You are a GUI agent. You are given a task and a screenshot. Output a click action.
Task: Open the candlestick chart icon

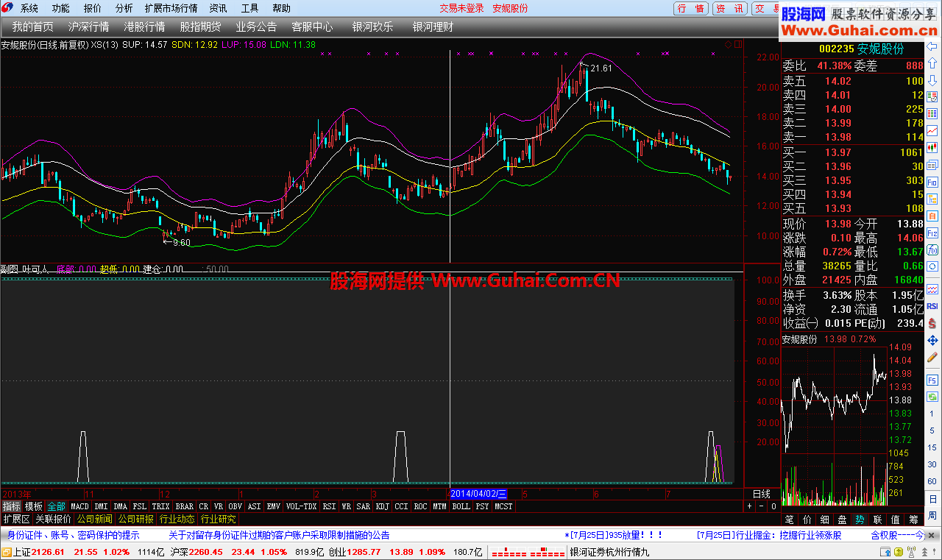(x=932, y=147)
